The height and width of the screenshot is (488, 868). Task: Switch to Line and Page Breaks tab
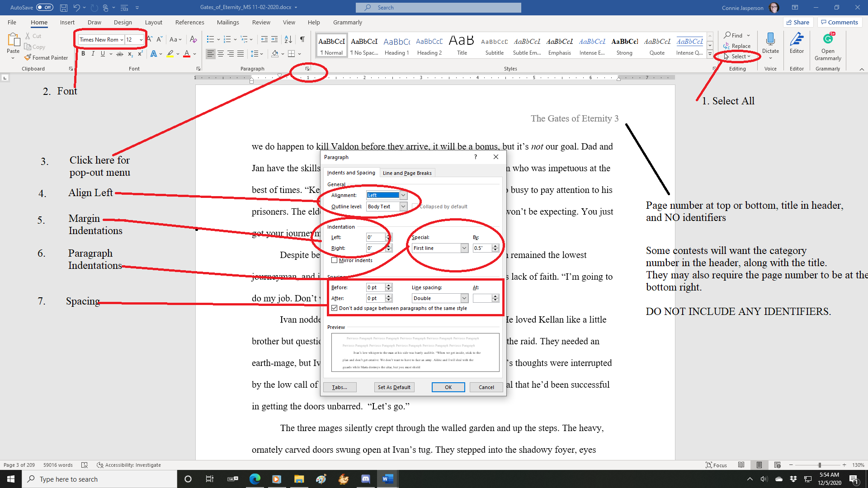tap(407, 173)
